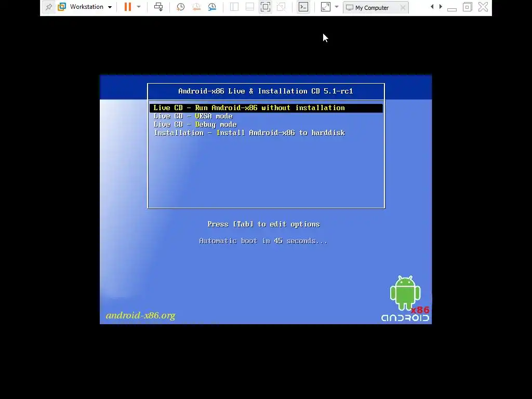Click the VMware Workstation logo icon
This screenshot has height=399, width=532.
[x=62, y=7]
